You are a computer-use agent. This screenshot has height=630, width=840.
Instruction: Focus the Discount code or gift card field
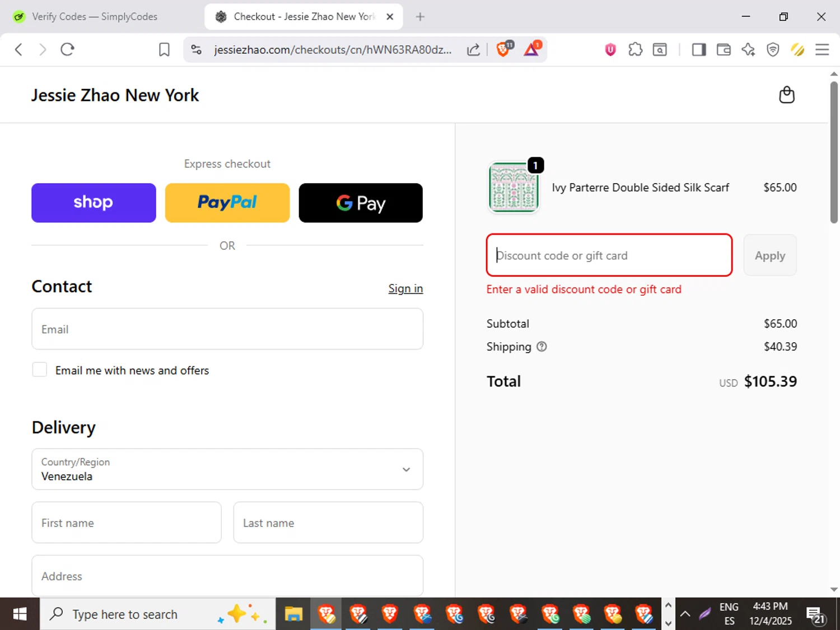[x=609, y=255]
